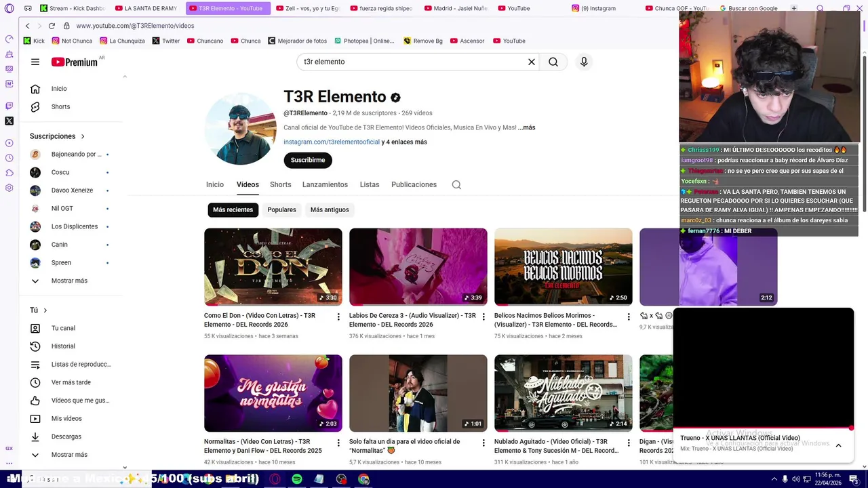Open Spotify from the taskbar
Screen dimensions: 868x488
pos(297,479)
